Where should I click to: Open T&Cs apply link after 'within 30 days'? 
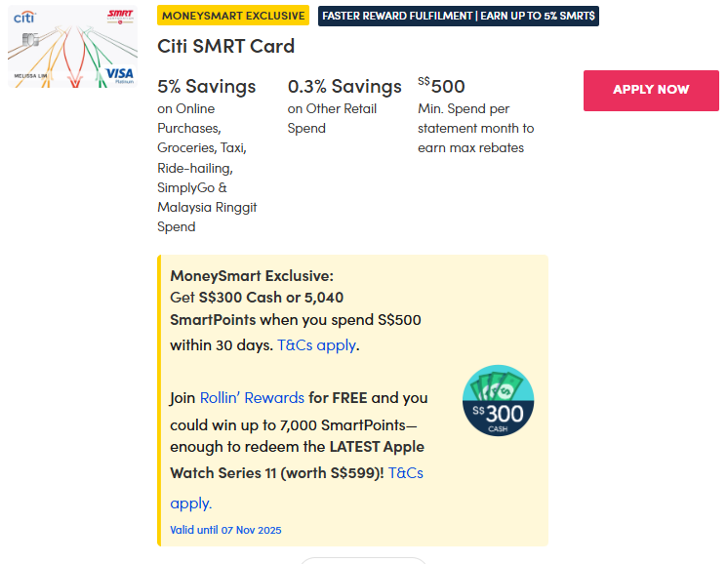pos(317,345)
